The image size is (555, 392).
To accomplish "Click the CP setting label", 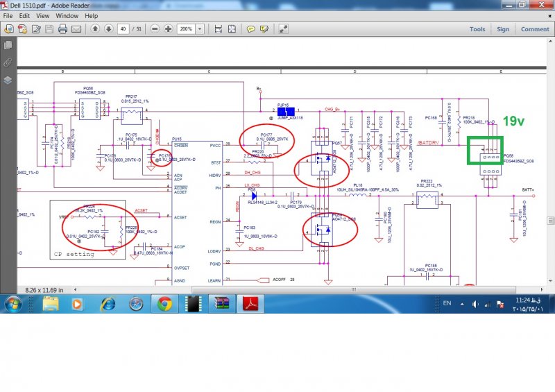I will 74,254.
